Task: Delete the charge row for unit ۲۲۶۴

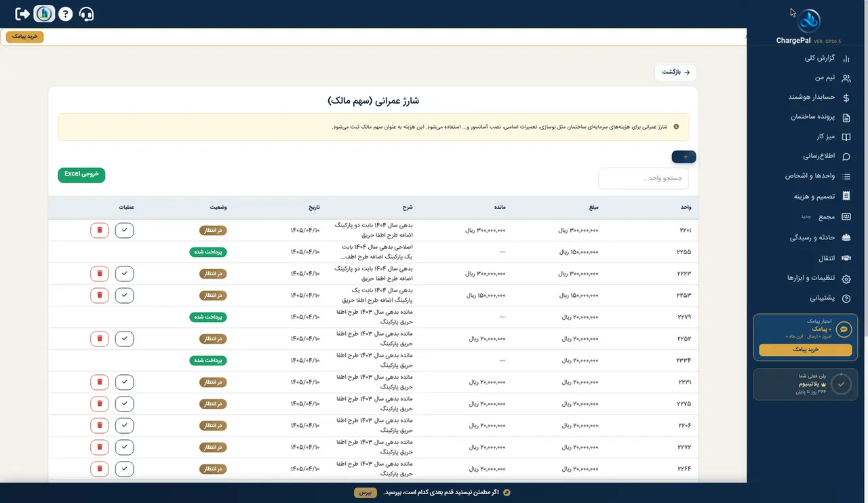Action: [100, 468]
